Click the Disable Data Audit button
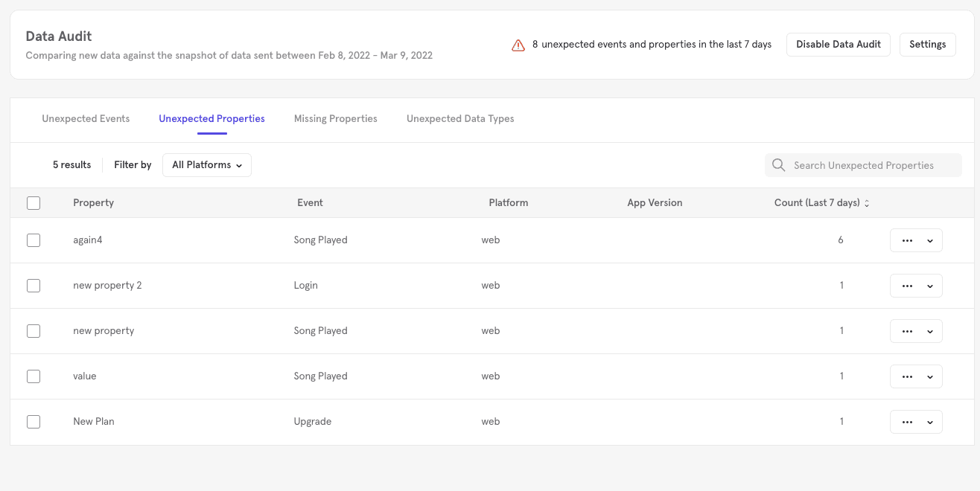The width and height of the screenshot is (980, 491). (x=838, y=45)
